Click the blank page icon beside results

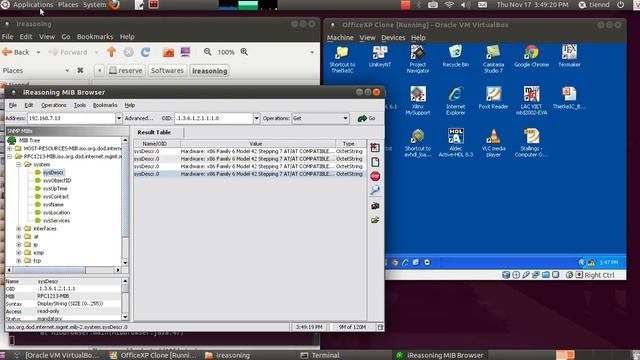point(375,162)
